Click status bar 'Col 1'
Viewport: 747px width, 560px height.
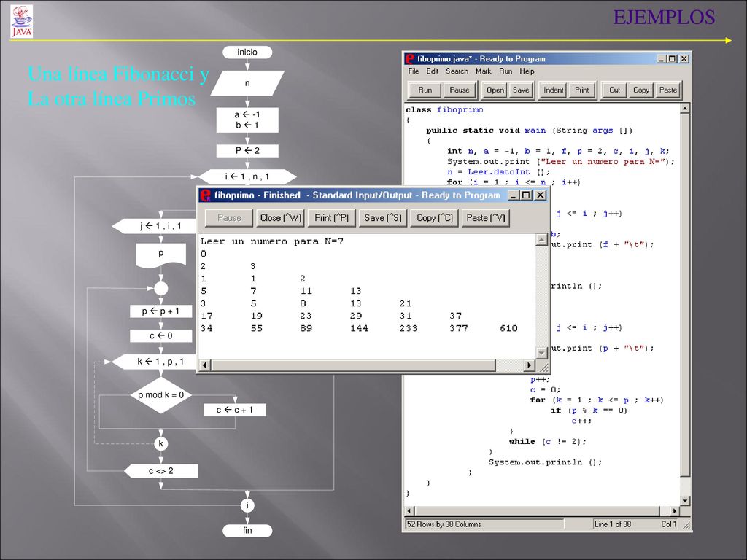tap(668, 524)
